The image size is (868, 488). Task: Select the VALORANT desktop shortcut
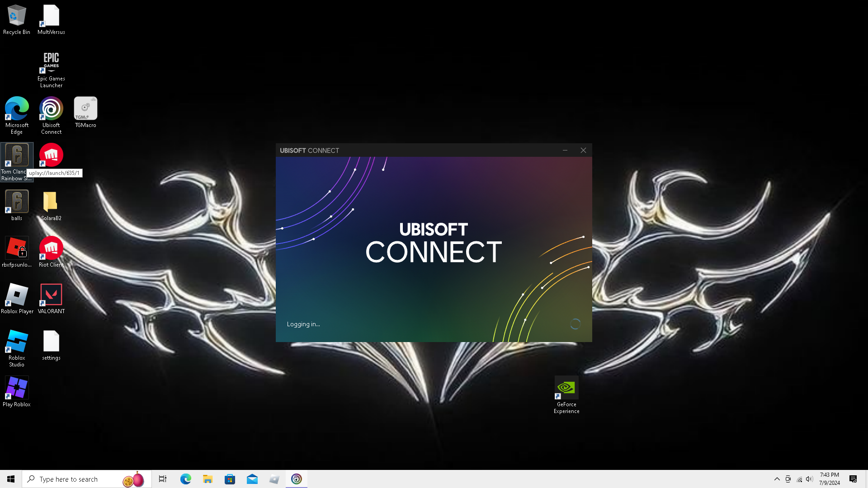click(x=51, y=295)
